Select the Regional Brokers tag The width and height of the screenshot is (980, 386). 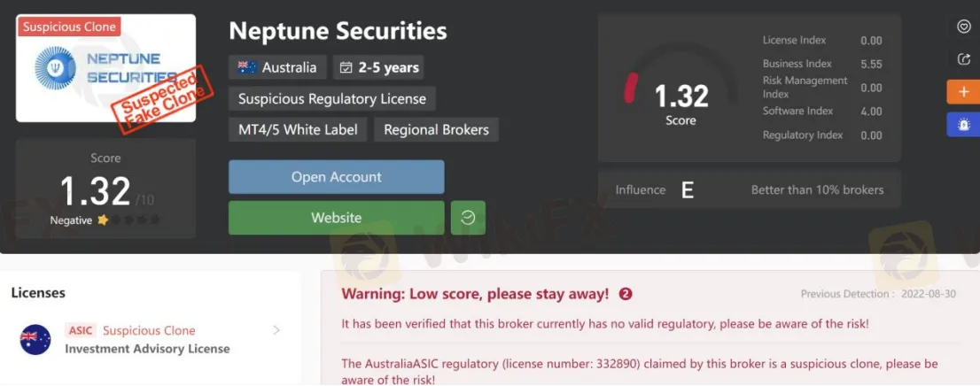click(x=436, y=129)
